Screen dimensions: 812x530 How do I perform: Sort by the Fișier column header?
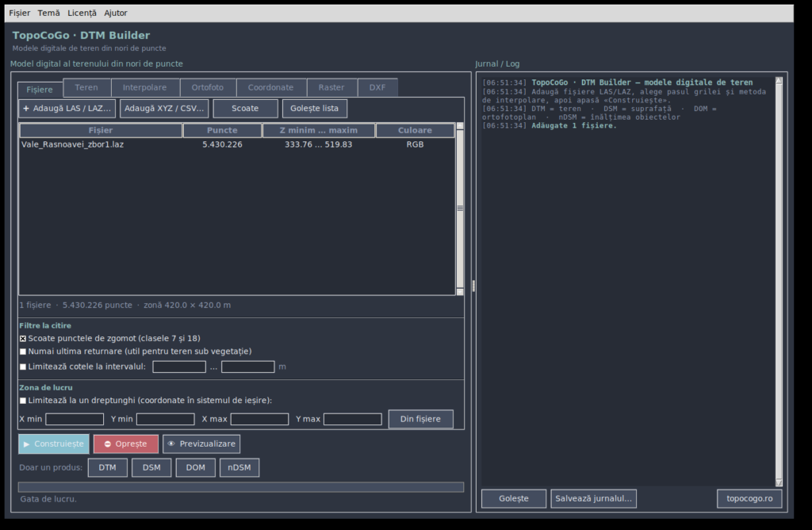click(x=101, y=131)
